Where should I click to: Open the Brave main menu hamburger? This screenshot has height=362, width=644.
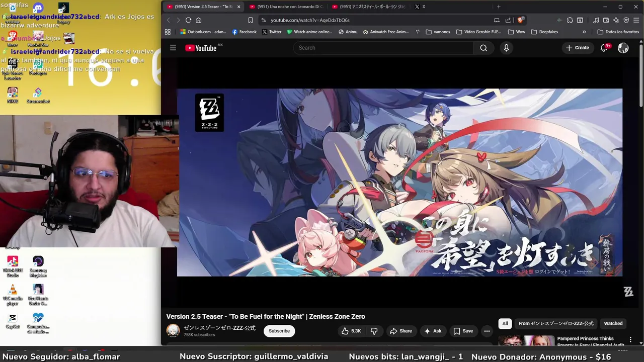coord(636,20)
